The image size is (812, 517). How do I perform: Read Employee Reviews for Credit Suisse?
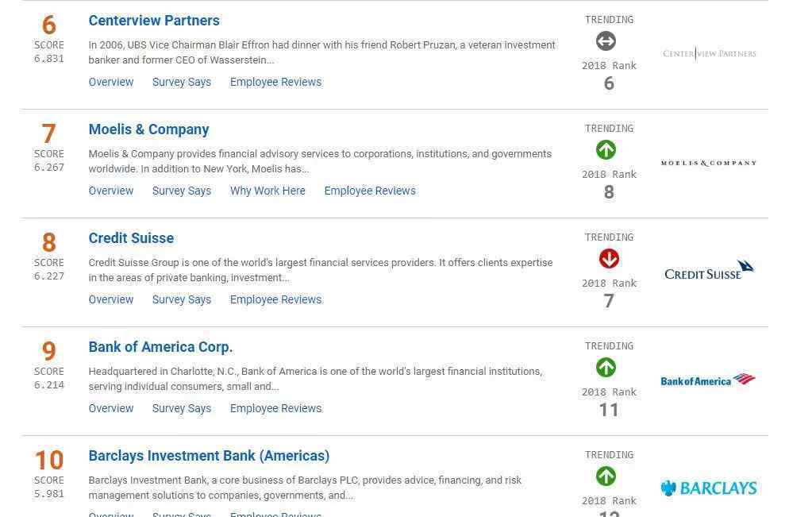click(x=275, y=299)
